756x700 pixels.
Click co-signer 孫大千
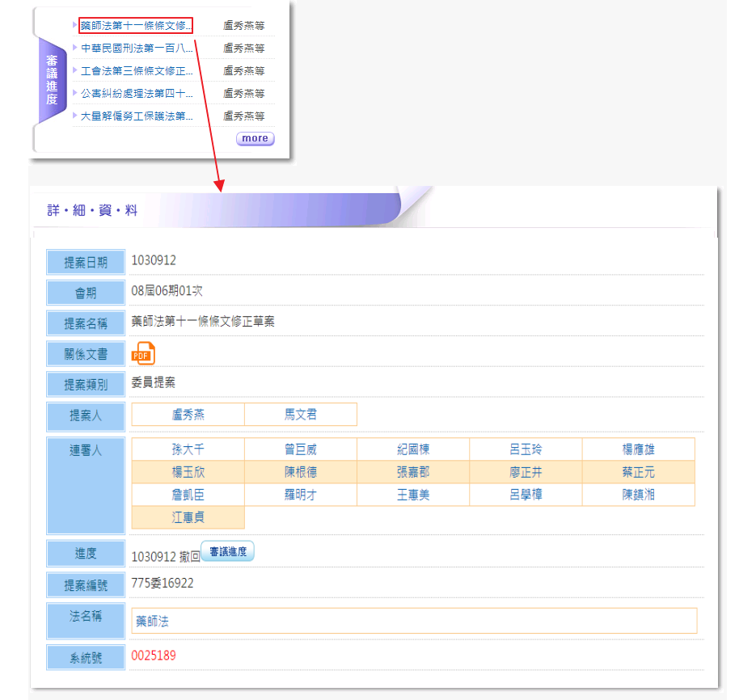click(188, 449)
